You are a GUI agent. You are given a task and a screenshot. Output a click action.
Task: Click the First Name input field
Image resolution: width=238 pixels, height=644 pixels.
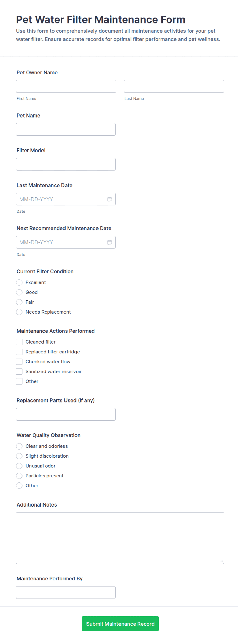tap(66, 86)
